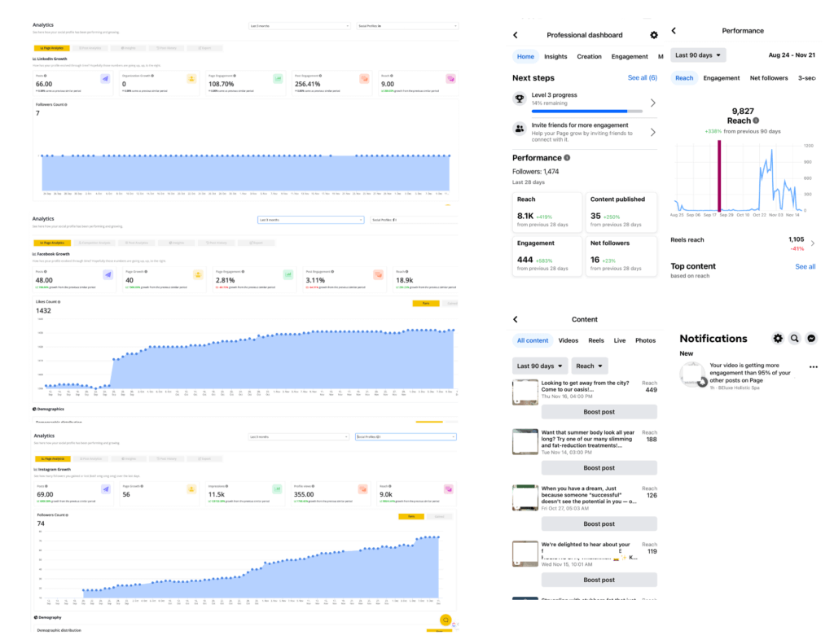Go back from Content screen
The image size is (834, 644).
pyautogui.click(x=516, y=320)
